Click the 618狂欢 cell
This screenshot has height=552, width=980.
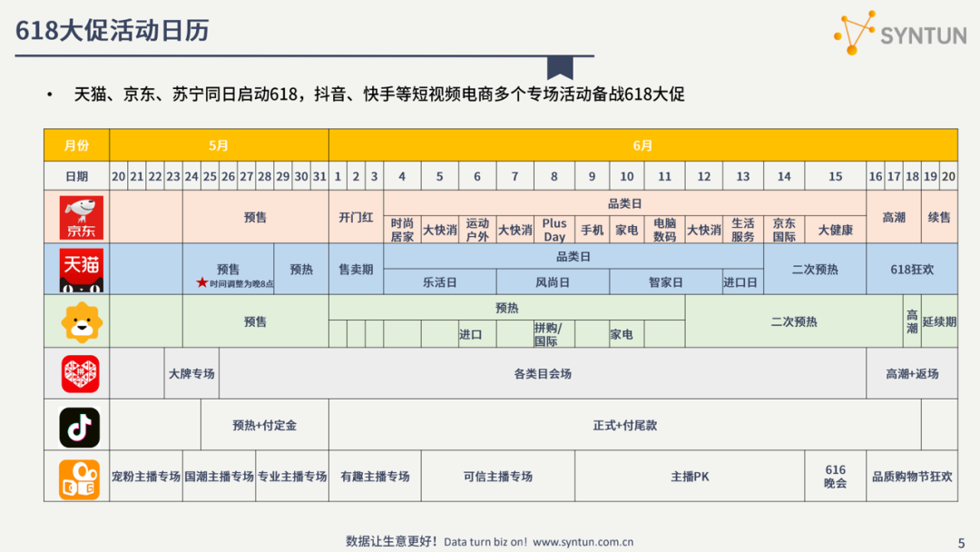(x=912, y=269)
